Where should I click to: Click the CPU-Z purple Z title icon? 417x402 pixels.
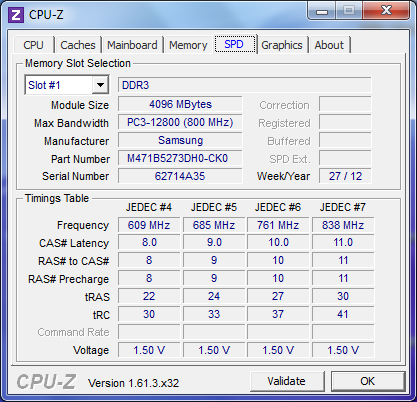(15, 15)
